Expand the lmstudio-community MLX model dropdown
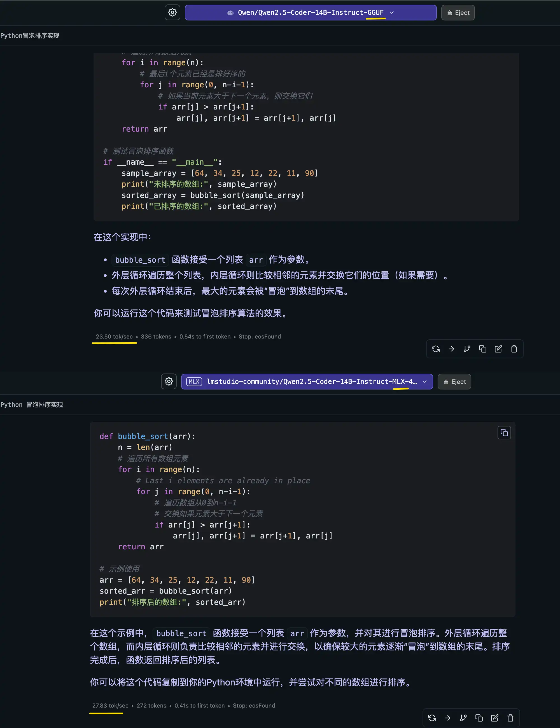560x728 pixels. [x=307, y=381]
